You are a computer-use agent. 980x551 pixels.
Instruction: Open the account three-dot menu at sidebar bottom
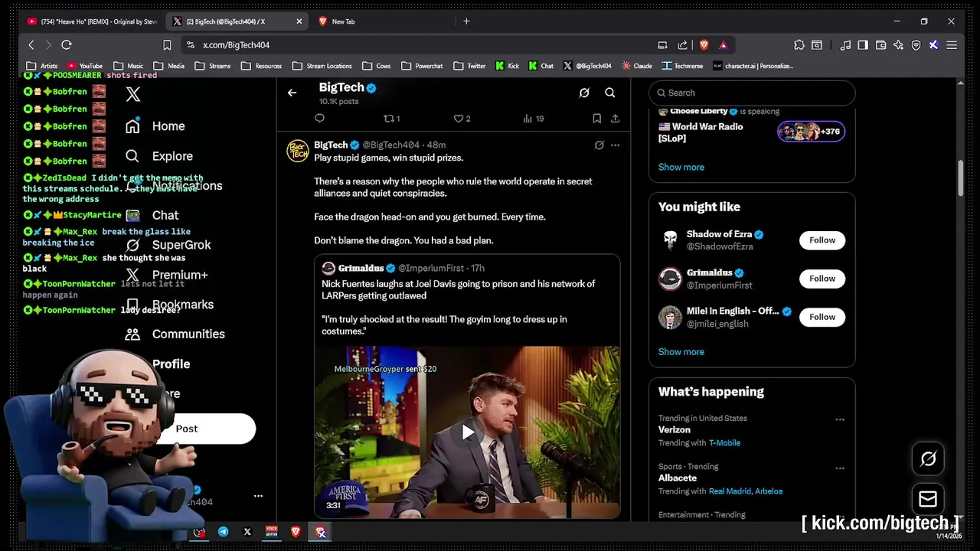[x=258, y=496]
